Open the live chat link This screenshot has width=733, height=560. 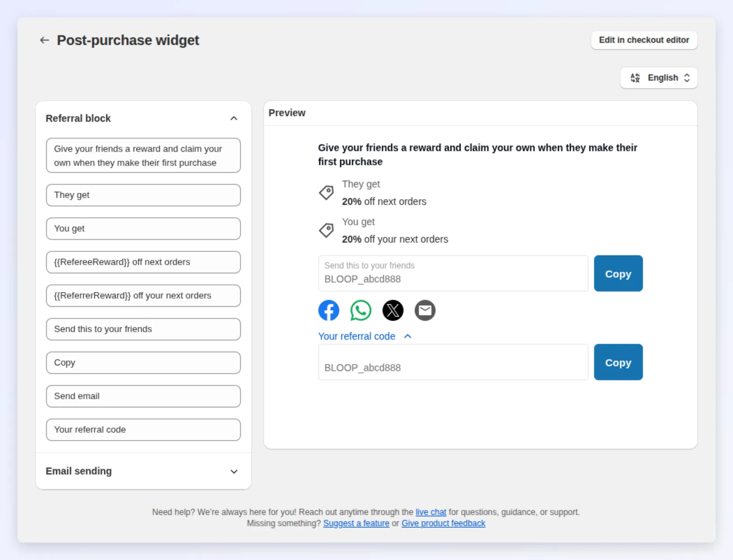pyautogui.click(x=431, y=512)
